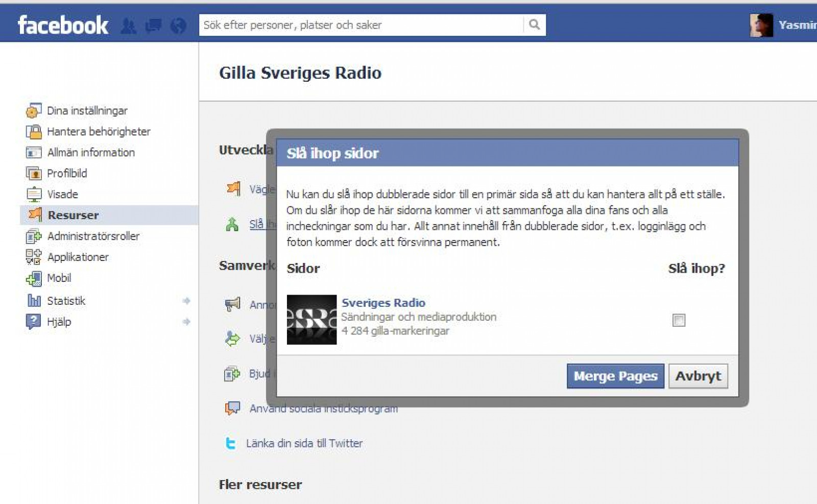Open Administratörsroller in sidebar

coord(93,236)
